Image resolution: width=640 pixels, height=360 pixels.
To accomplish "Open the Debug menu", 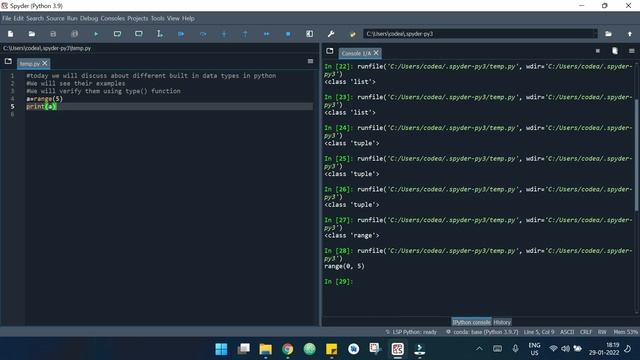I will click(x=89, y=18).
